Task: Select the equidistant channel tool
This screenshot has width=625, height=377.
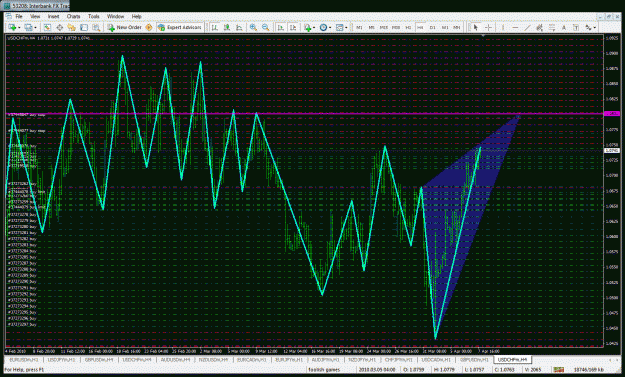Action: 539,27
